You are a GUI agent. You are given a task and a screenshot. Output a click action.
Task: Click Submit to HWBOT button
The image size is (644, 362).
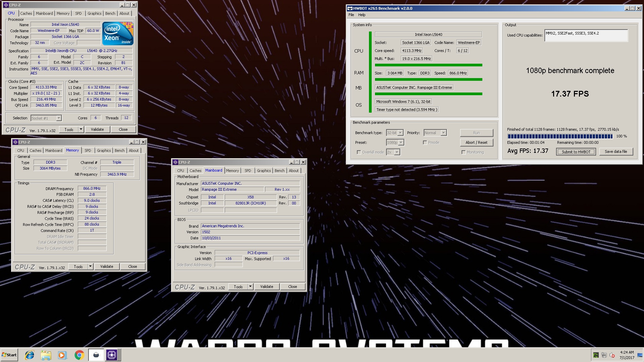coord(576,152)
